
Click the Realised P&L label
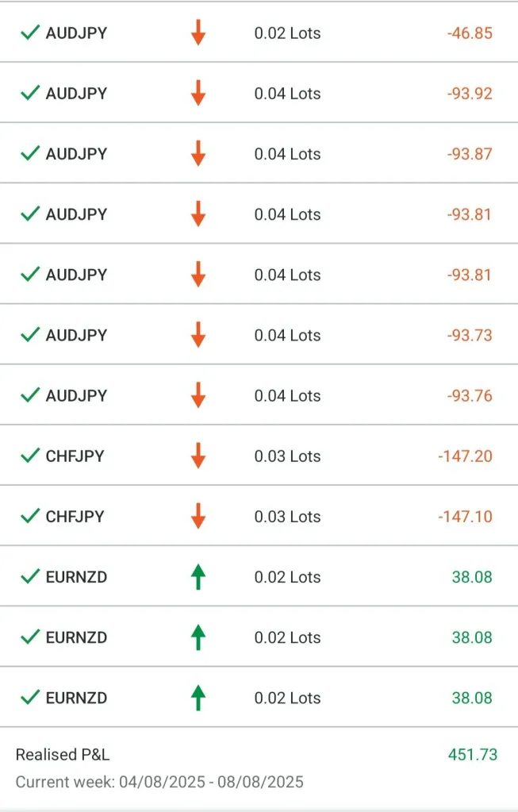(63, 755)
